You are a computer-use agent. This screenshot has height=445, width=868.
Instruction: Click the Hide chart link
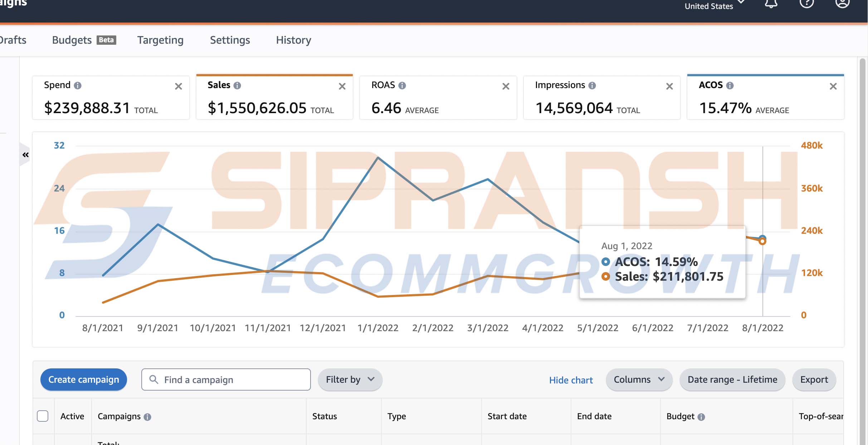tap(571, 380)
